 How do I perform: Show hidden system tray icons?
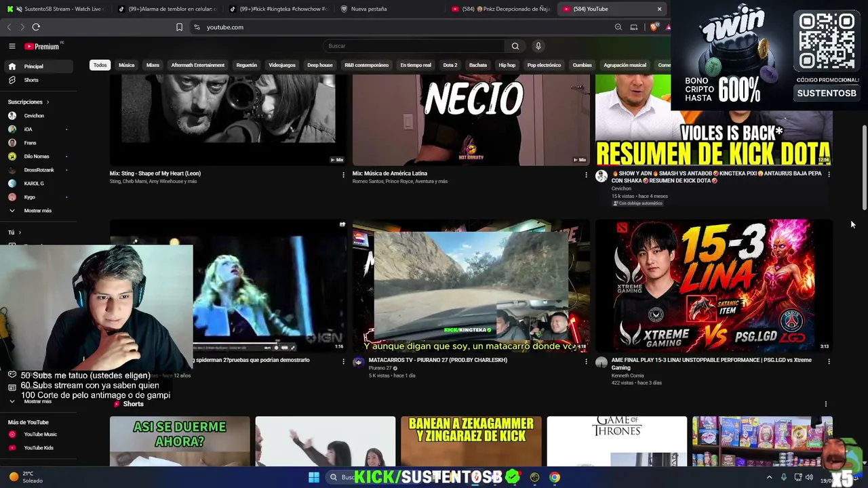[x=769, y=477]
